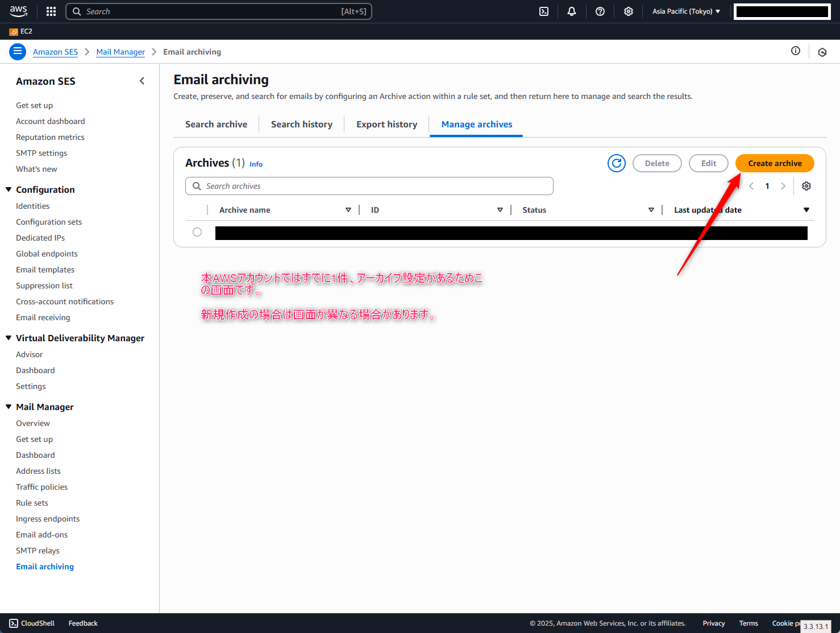
Task: Open the help question mark menu
Action: (x=600, y=11)
